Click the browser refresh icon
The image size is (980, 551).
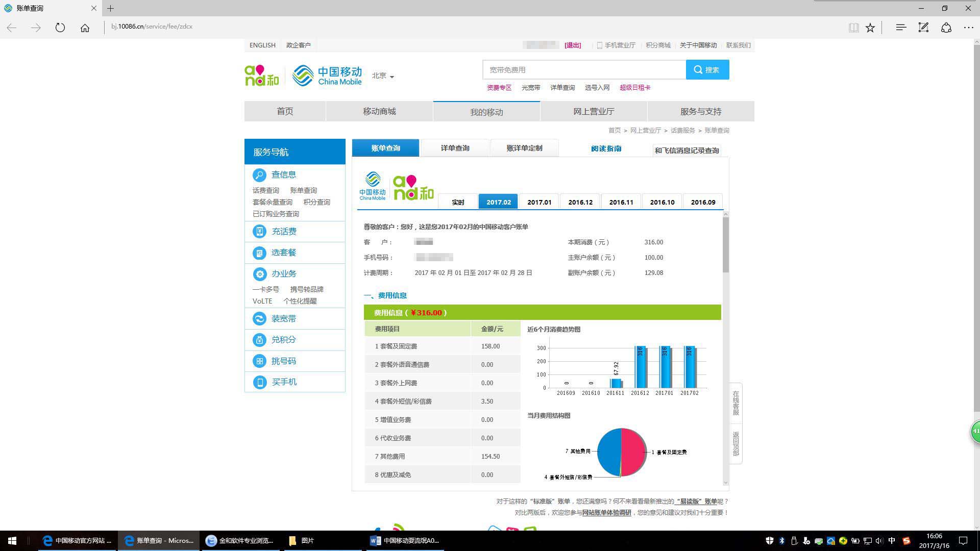click(60, 28)
